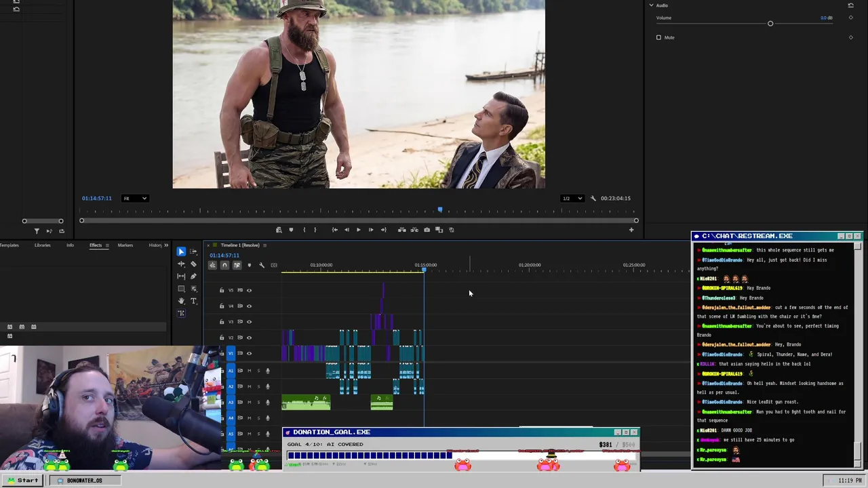Click BONGWATER_OS taskbar item
The image size is (868, 488).
click(x=84, y=481)
